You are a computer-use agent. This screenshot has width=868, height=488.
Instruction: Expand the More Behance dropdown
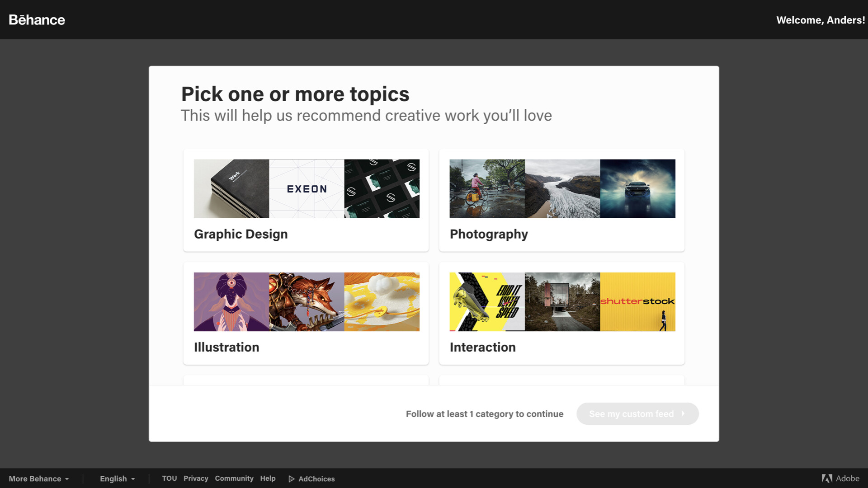tap(39, 479)
